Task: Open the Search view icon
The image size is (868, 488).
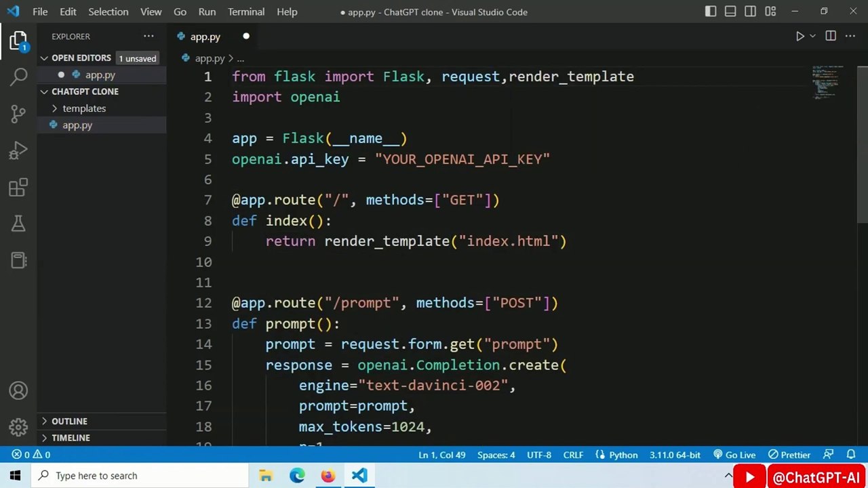Action: (x=18, y=76)
